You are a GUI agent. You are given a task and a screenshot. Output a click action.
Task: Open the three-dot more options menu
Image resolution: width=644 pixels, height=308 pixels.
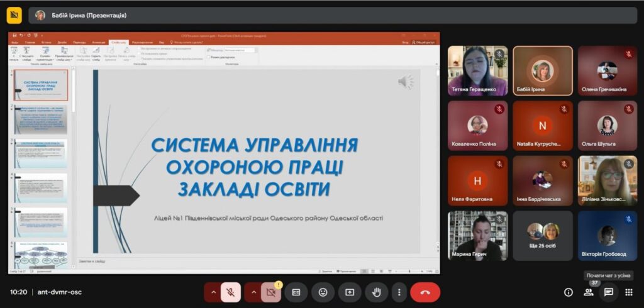(399, 292)
